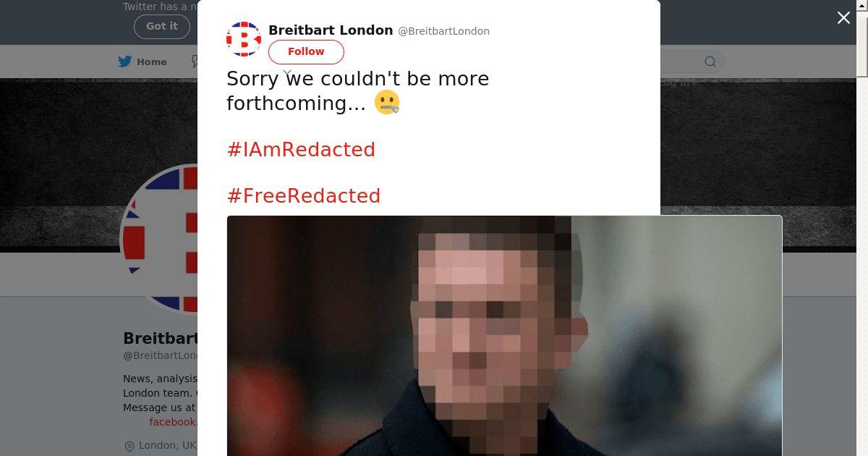The width and height of the screenshot is (868, 456).
Task: Go to the Home tab
Action: [143, 62]
